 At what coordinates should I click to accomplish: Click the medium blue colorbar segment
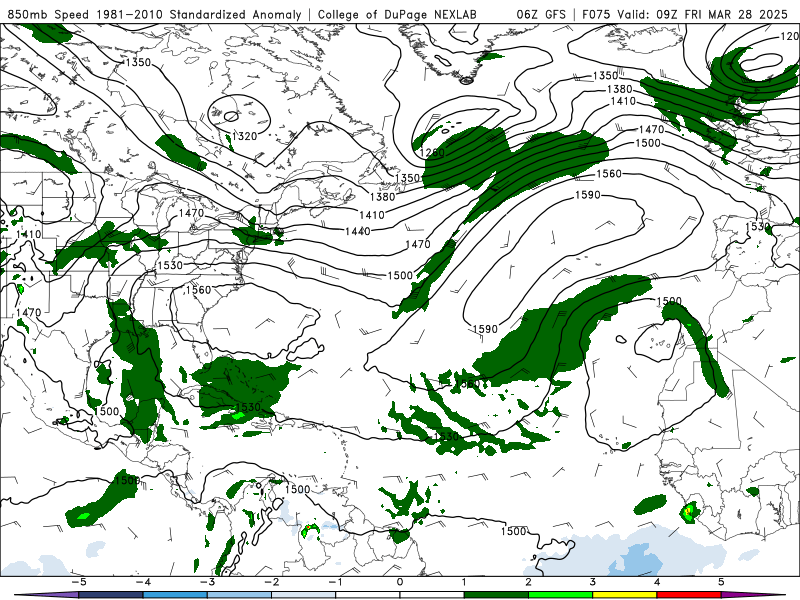tap(175, 595)
